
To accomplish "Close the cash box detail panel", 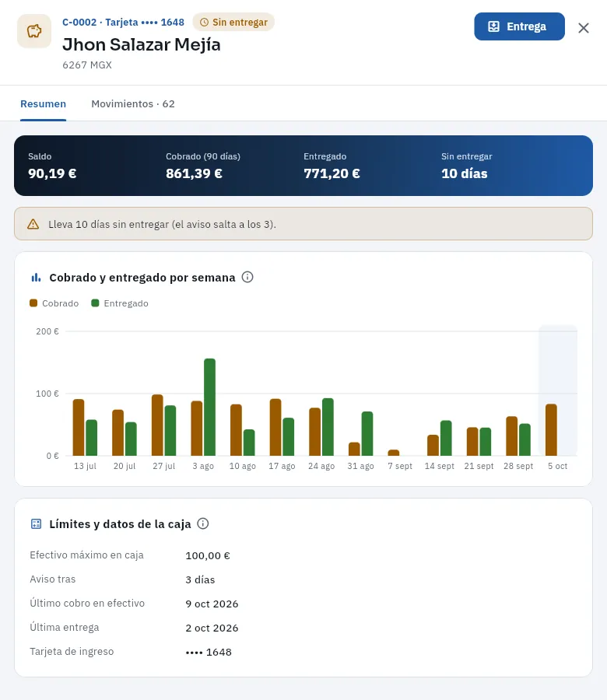I will click(x=584, y=28).
